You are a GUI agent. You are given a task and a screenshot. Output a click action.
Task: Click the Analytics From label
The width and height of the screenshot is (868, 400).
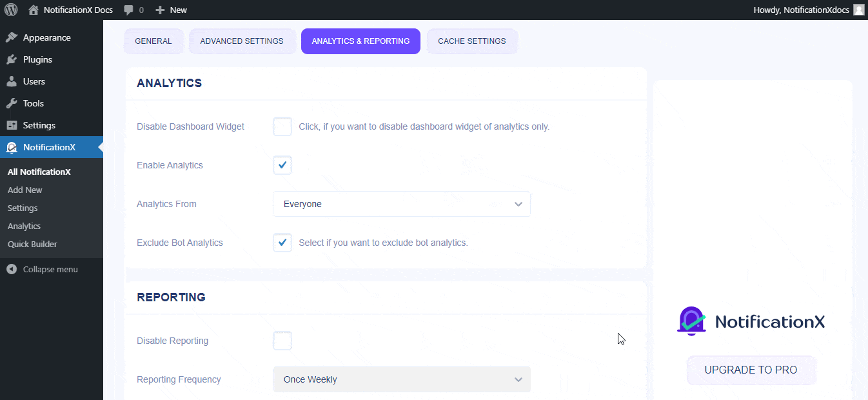click(167, 204)
